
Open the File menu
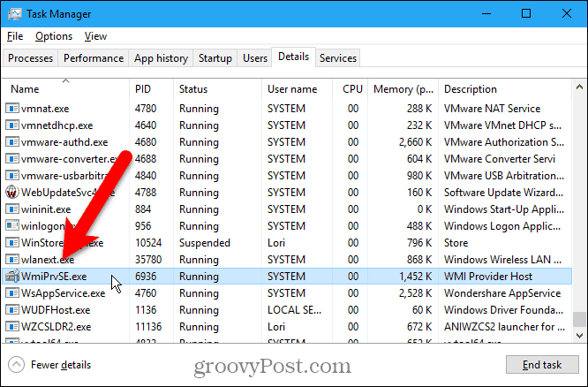[15, 36]
